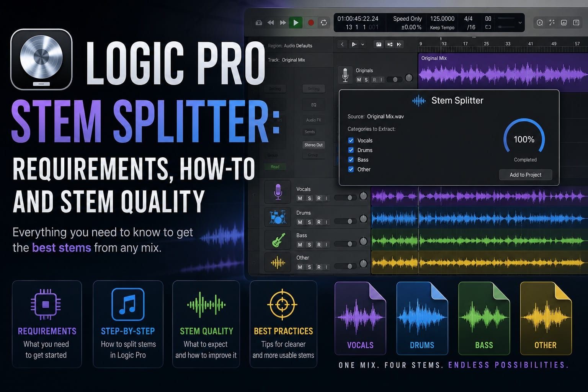Solo the Drums track

click(x=309, y=222)
